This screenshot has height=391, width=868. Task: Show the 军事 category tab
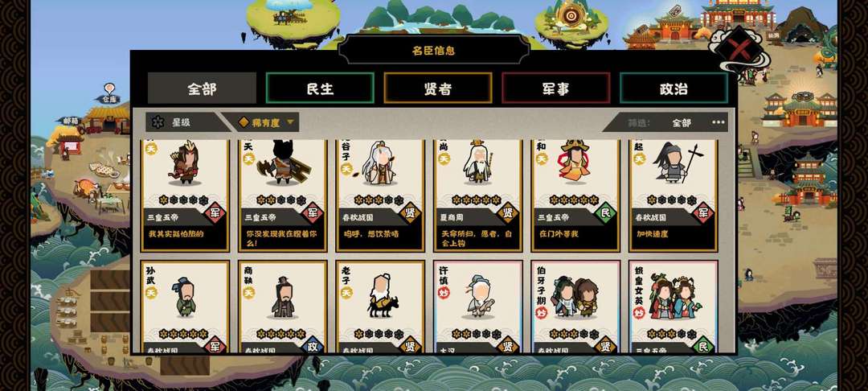556,88
